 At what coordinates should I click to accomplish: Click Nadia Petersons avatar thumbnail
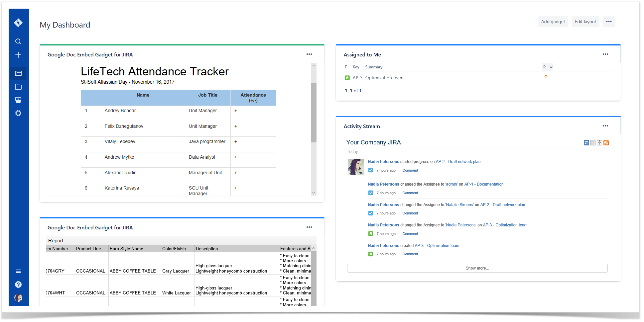pyautogui.click(x=356, y=167)
